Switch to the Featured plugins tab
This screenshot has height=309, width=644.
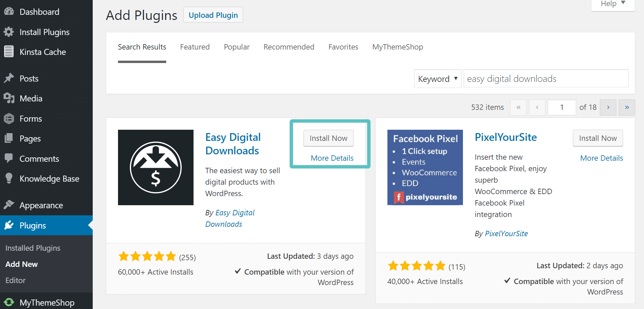click(195, 47)
